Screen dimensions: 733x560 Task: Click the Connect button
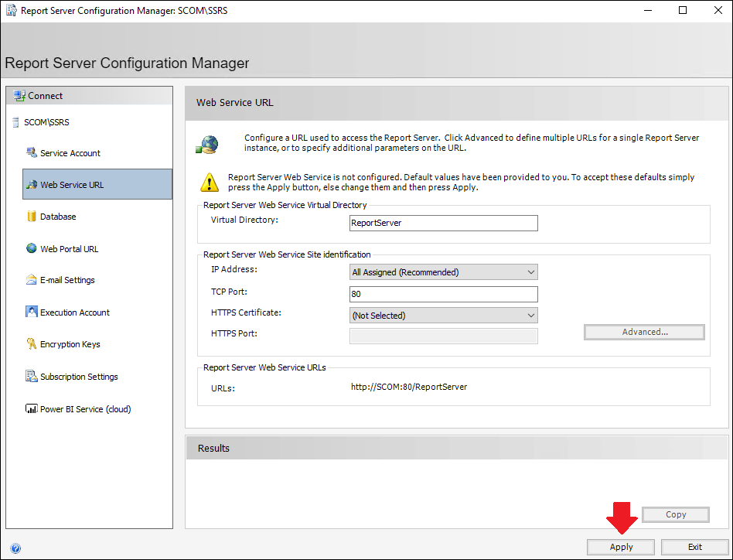pos(89,96)
